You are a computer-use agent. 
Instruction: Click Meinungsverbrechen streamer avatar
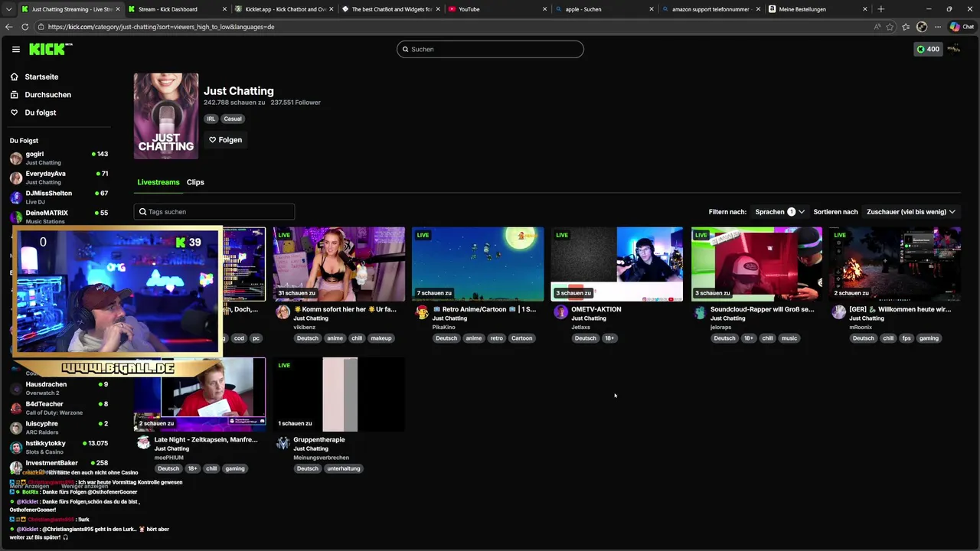coord(283,442)
